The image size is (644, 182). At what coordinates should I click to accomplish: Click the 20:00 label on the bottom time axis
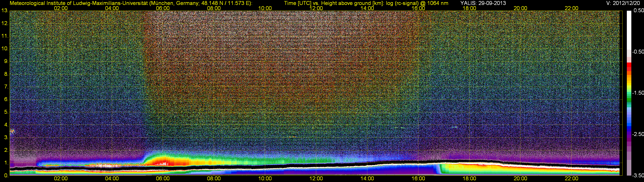[521, 179]
